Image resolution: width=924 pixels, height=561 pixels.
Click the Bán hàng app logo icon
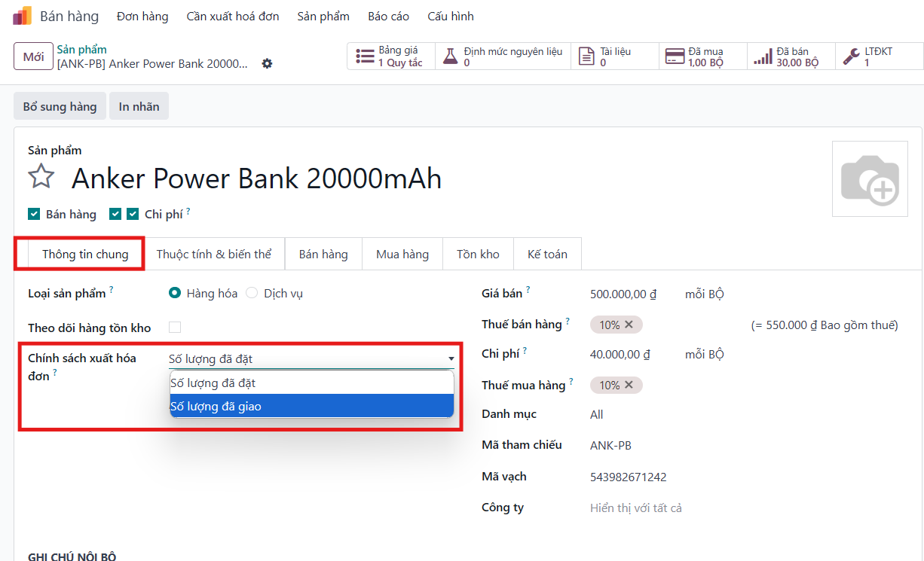pos(23,16)
